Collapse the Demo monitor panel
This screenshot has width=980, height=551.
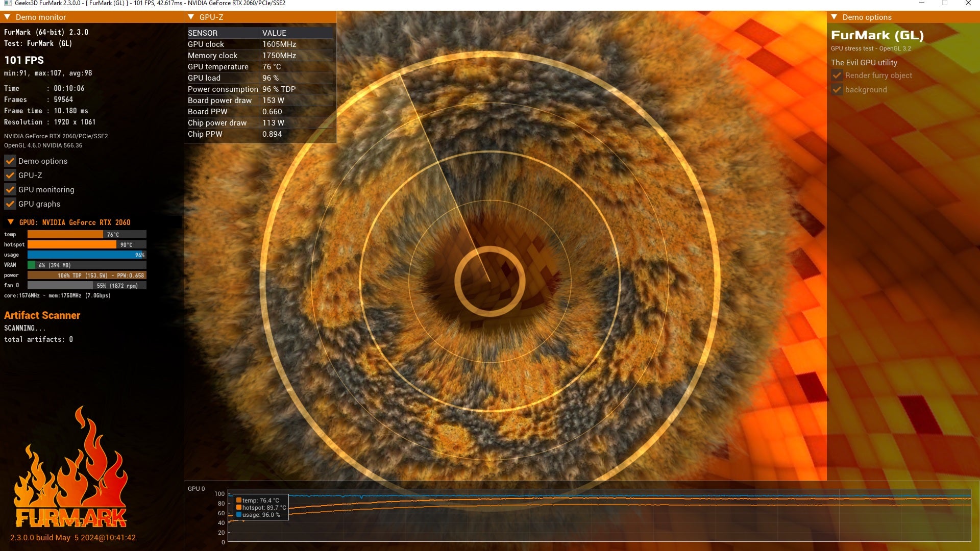7,17
